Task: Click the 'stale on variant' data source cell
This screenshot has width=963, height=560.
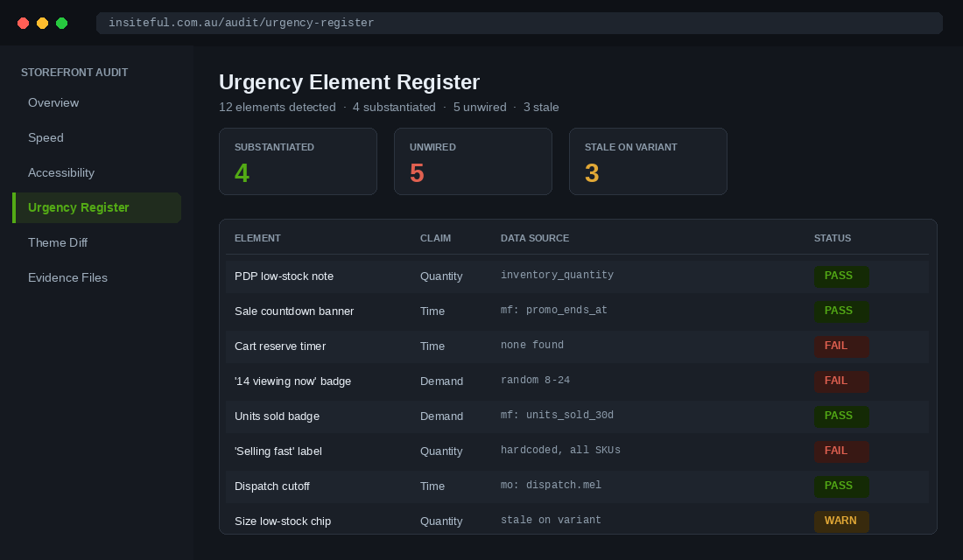Action: (551, 520)
